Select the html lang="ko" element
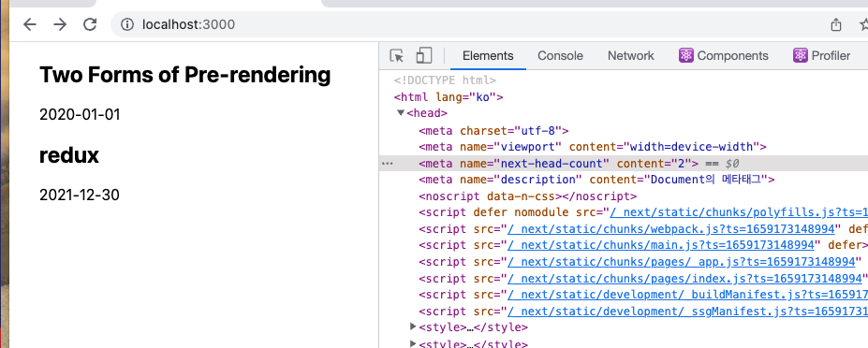 tap(449, 97)
